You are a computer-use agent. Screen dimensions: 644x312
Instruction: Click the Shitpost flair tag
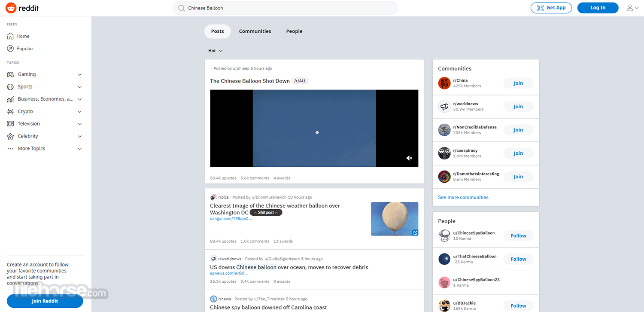pos(266,213)
